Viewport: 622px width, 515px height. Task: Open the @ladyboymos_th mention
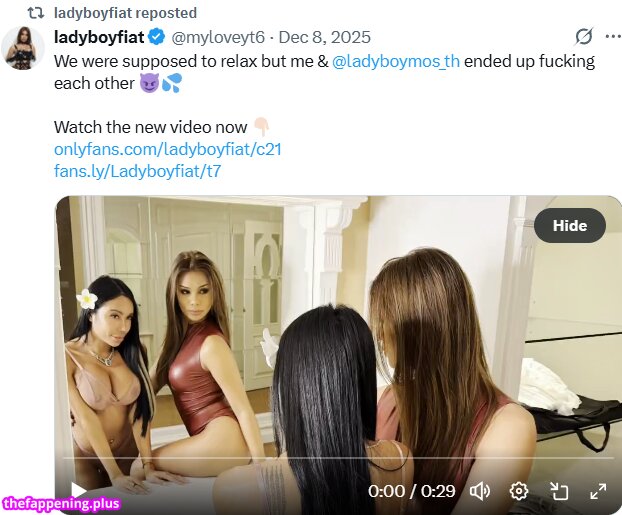395,61
